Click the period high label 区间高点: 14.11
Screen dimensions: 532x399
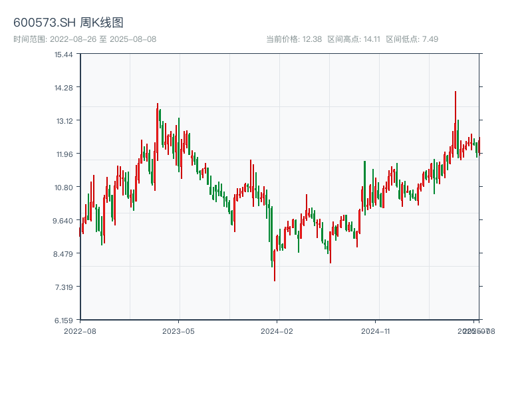[x=354, y=39]
